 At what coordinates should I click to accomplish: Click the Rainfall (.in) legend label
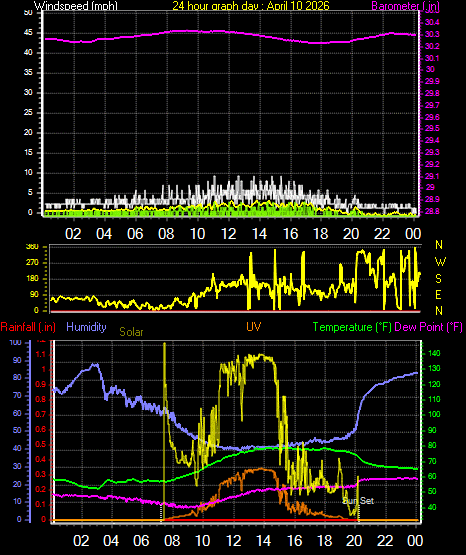pos(28,327)
